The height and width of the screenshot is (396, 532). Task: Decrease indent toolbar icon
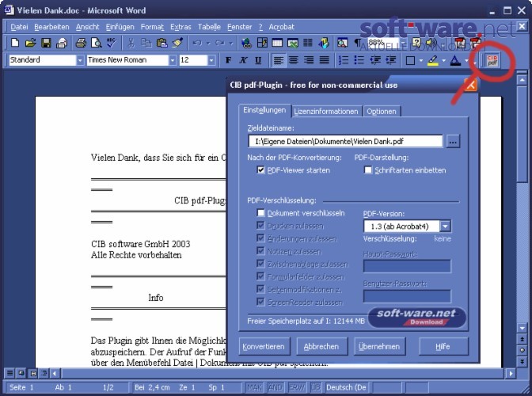375,60
